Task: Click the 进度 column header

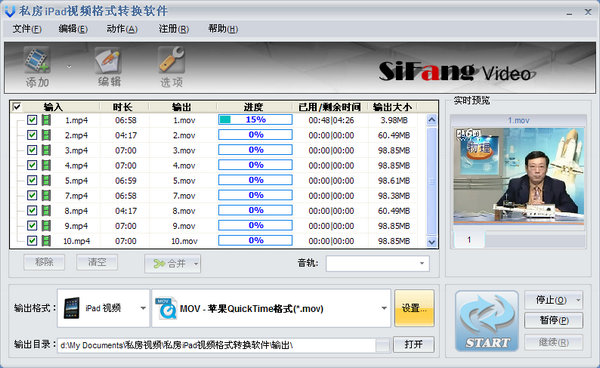Action: (x=254, y=107)
